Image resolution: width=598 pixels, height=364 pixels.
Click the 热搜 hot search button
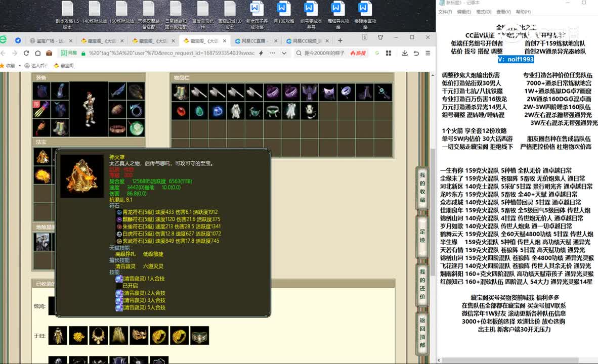(358, 53)
